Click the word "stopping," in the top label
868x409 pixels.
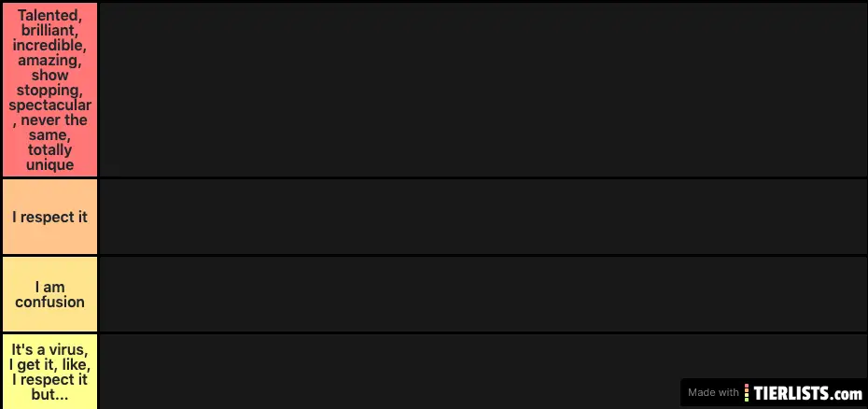(49, 90)
